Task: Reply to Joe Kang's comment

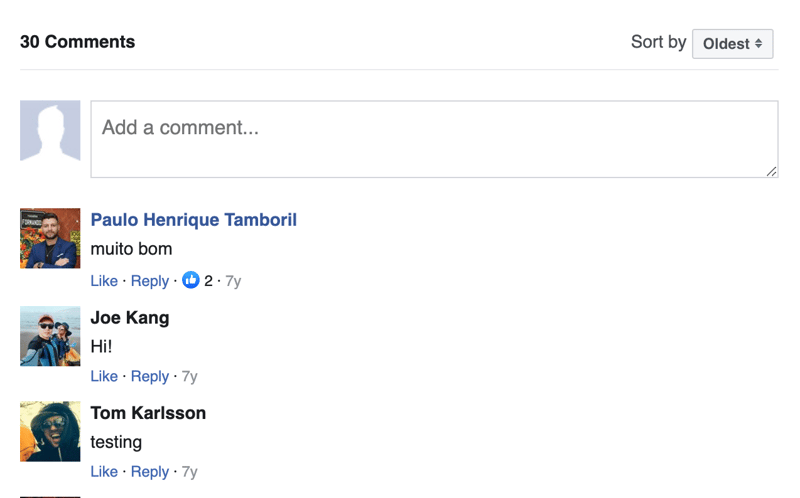Action: (x=150, y=377)
